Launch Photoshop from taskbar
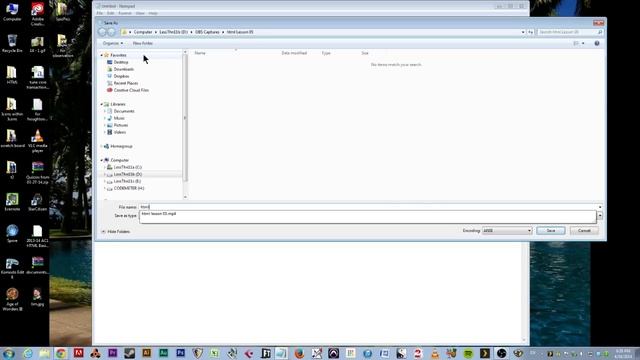The height and width of the screenshot is (360, 640). tap(180, 353)
